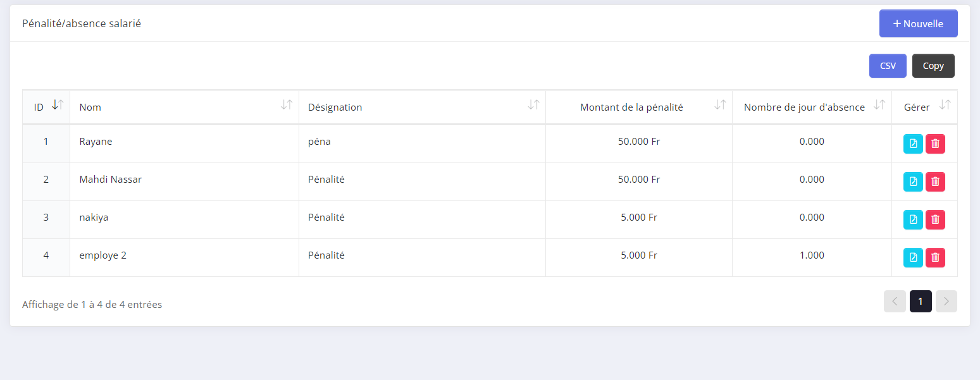Add a new entry with the Nouvelle button
This screenshot has width=980, height=380.
pyautogui.click(x=918, y=24)
